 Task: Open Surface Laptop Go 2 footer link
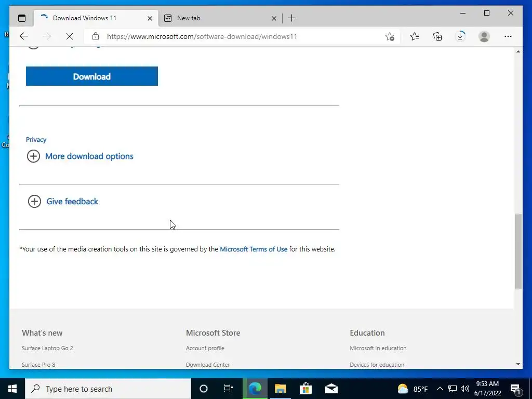click(47, 348)
